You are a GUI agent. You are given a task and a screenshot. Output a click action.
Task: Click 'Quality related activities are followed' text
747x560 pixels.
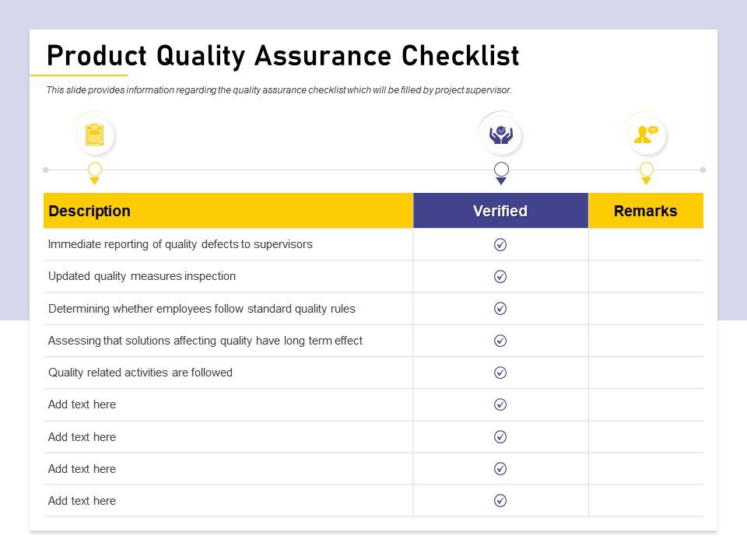pos(140,373)
